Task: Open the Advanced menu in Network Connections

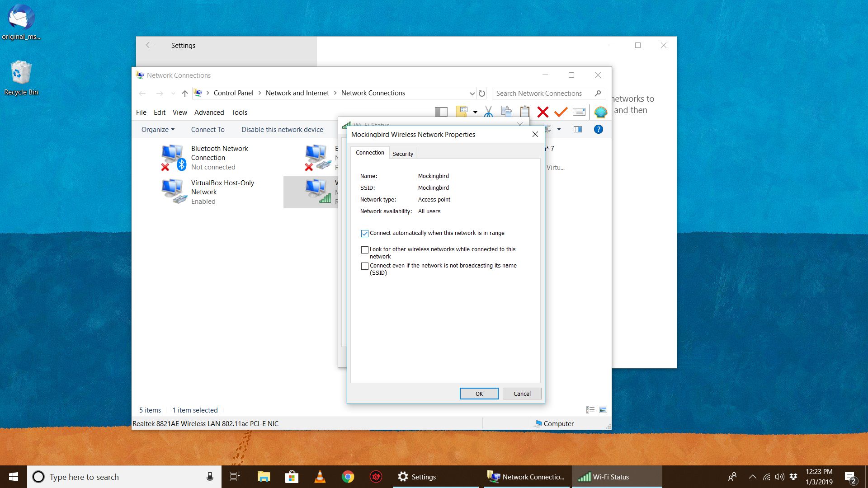Action: (209, 112)
